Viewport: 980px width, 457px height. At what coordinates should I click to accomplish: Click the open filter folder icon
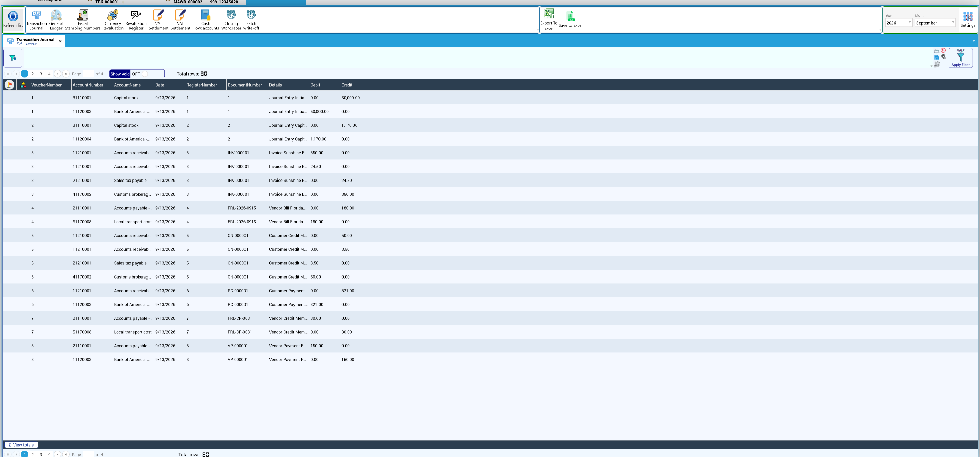pos(937,51)
